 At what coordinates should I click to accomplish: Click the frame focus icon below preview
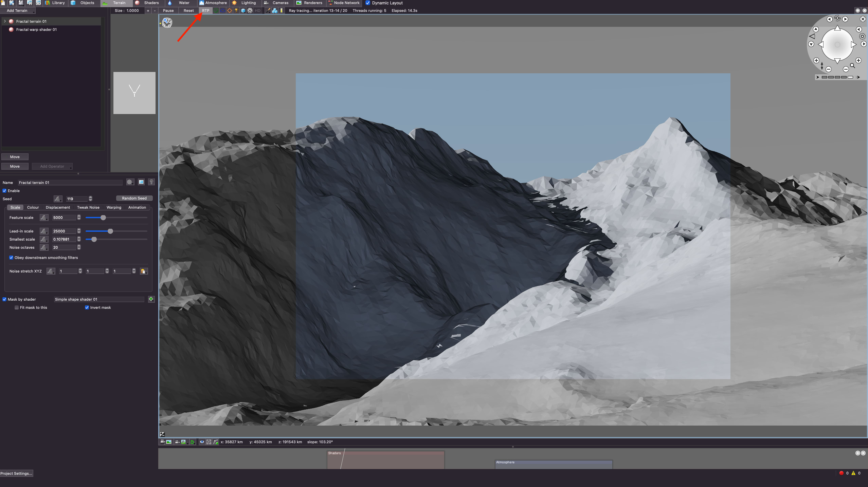click(209, 442)
